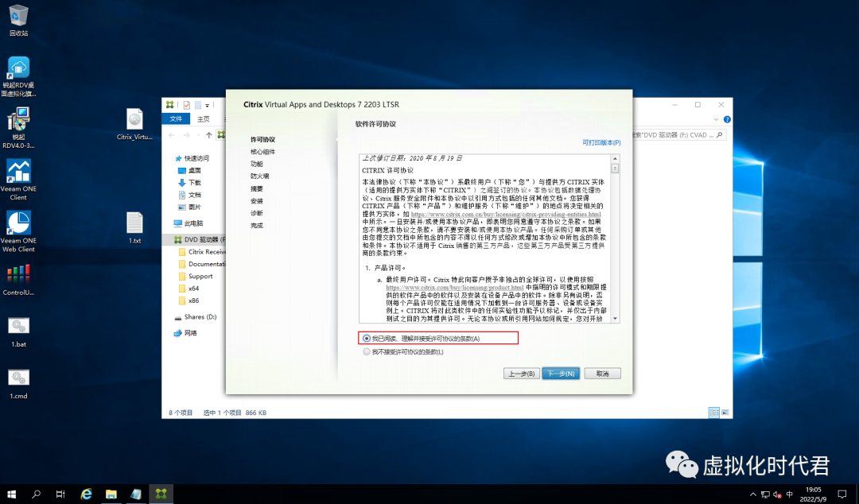Viewport: 859px width, 504px height.
Task: Select 桌面 in the Explorer navigation pane
Action: pos(195,170)
